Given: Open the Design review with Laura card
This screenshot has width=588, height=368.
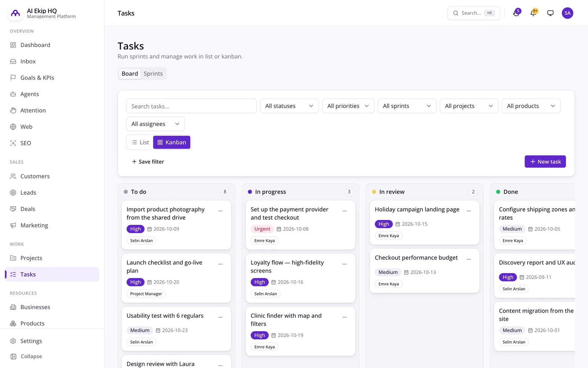Looking at the screenshot, I should pos(176,362).
